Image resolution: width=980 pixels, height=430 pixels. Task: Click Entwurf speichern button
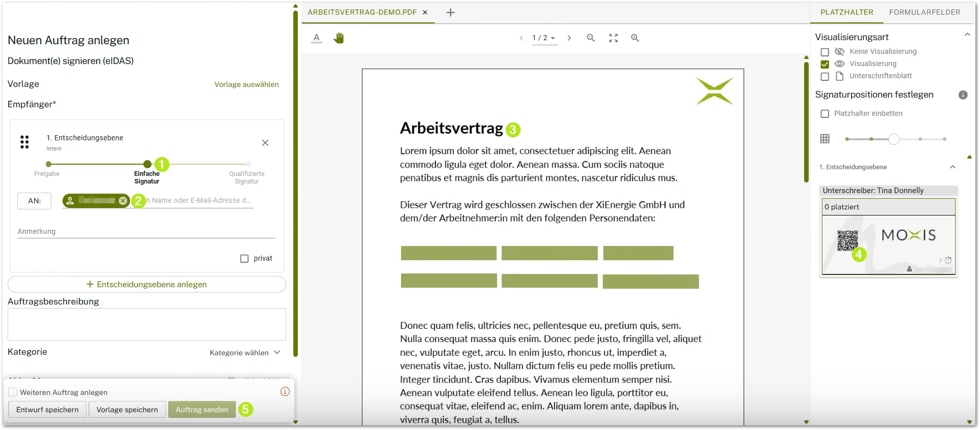coord(47,410)
